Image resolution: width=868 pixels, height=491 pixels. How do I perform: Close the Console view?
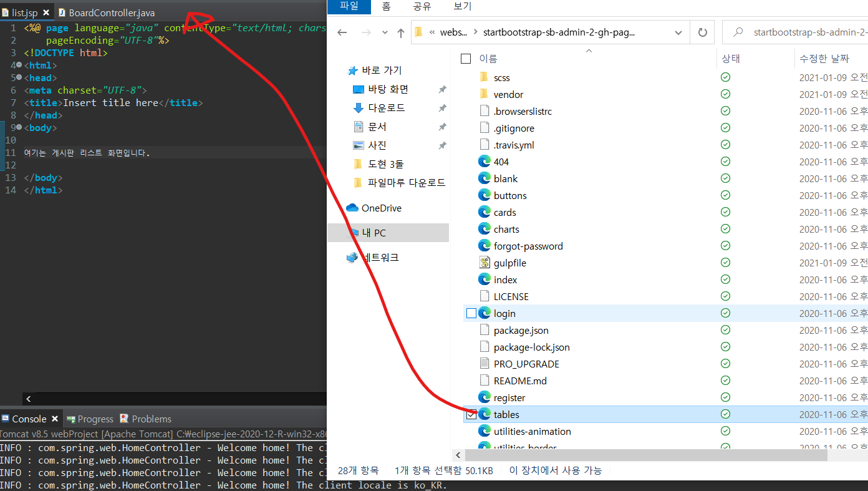(55, 419)
